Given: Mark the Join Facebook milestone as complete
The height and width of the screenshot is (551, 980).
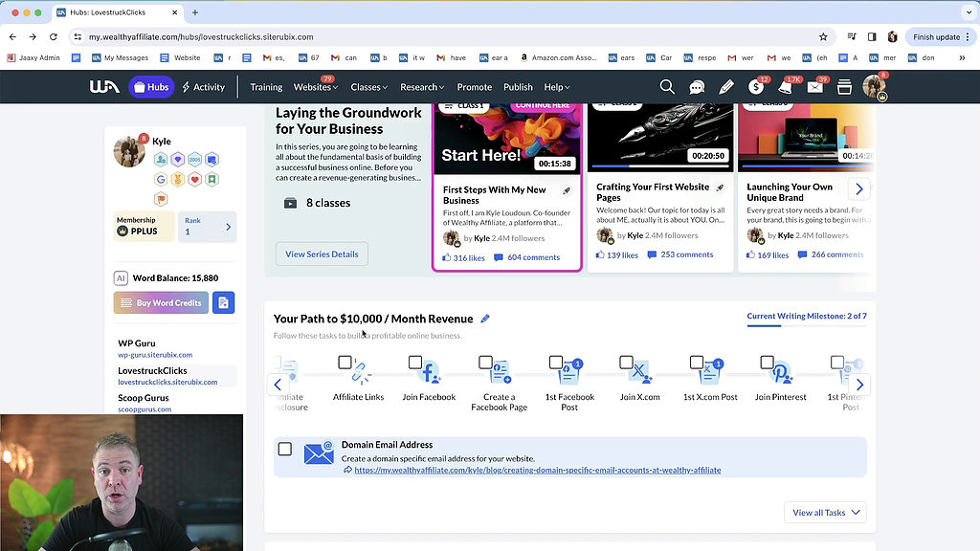Looking at the screenshot, I should coord(415,362).
